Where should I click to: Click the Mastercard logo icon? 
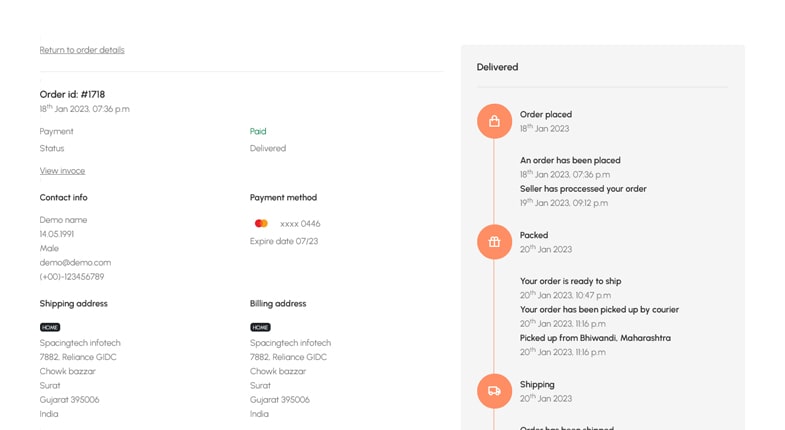[x=261, y=224]
